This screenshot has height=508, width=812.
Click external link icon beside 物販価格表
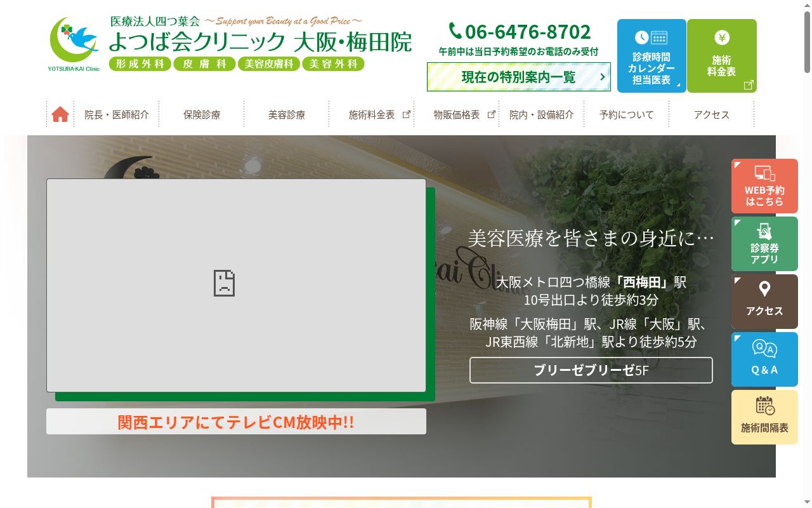coord(491,114)
